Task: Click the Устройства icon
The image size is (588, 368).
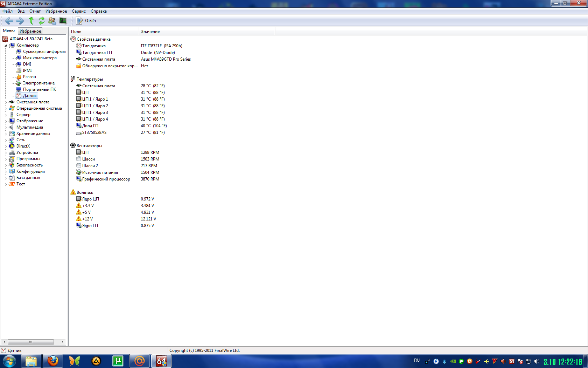Action: (12, 152)
